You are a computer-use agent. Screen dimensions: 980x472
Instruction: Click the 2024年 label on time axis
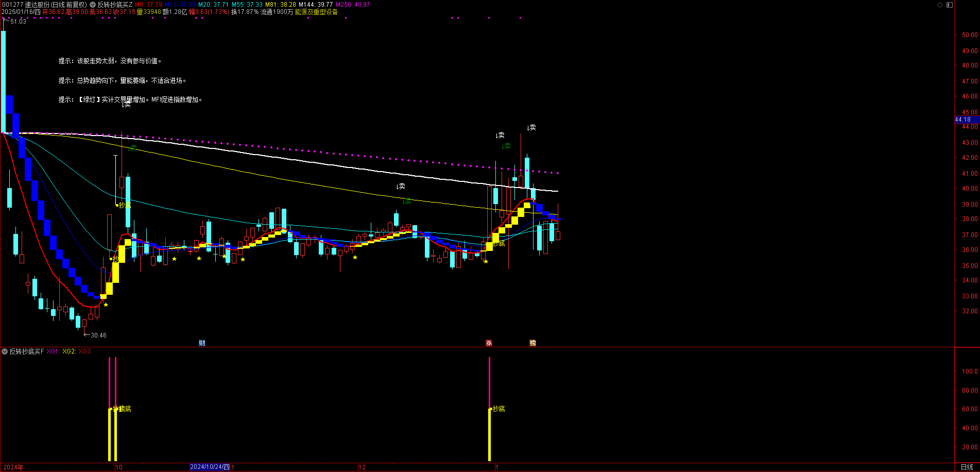(13, 467)
